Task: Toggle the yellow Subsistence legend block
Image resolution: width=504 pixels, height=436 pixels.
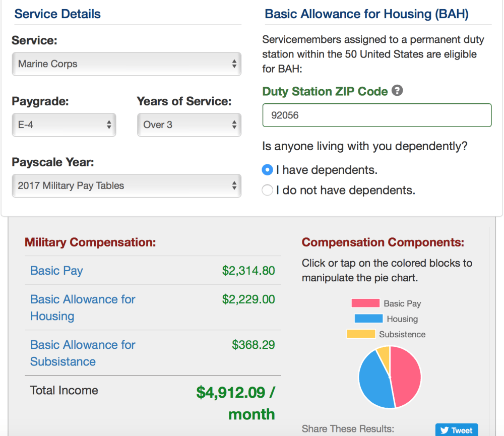Action: [x=361, y=334]
